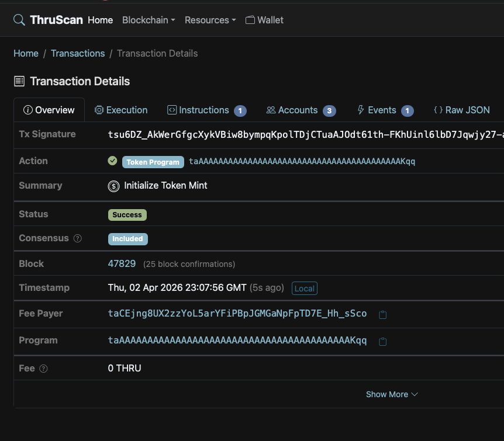Switch to the Execution tab

[x=121, y=110]
